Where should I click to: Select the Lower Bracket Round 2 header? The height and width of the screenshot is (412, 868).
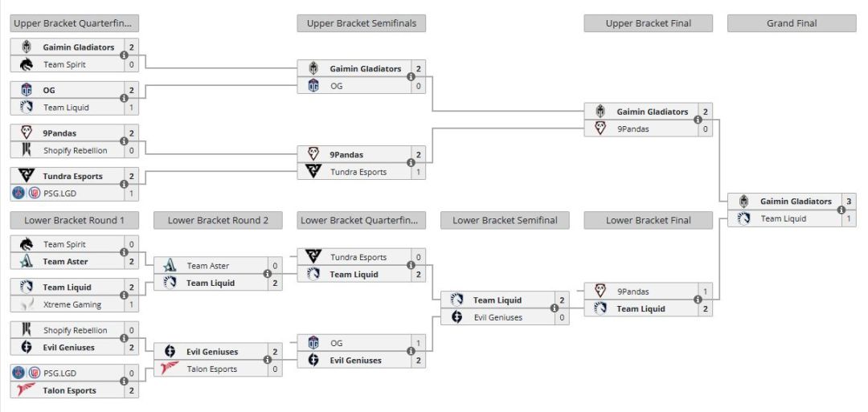[x=217, y=220]
